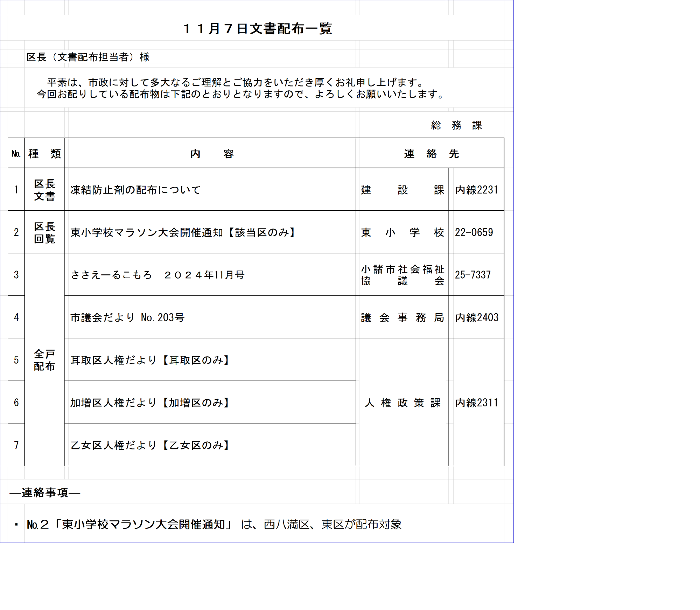Screen dimensions: 700x610
Task: Click the '種類' column header
Action: tap(44, 154)
